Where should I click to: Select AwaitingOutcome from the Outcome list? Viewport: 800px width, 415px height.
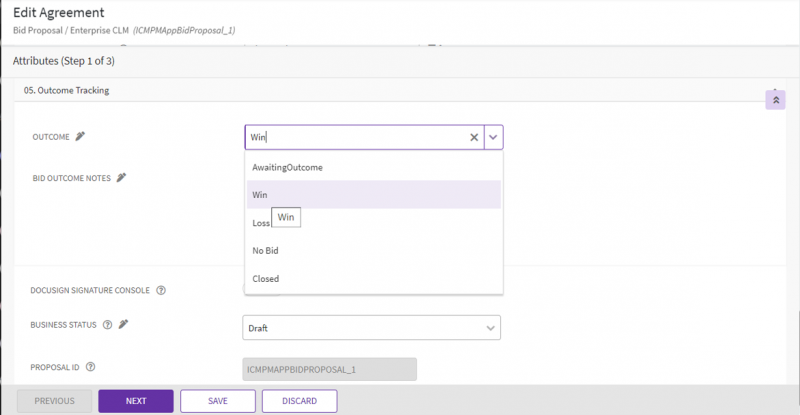coord(374,167)
